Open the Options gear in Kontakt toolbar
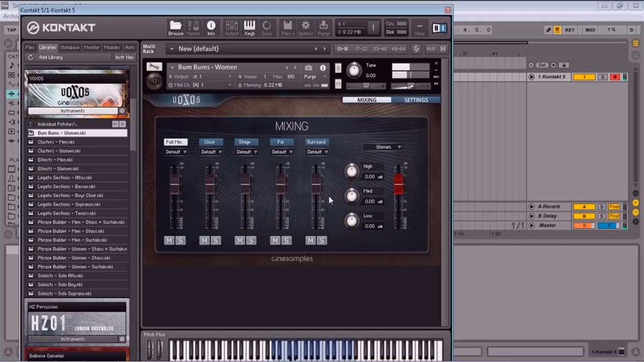 (305, 28)
